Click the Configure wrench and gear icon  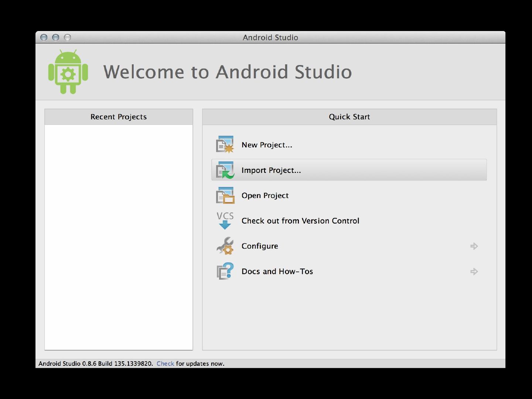(x=225, y=246)
